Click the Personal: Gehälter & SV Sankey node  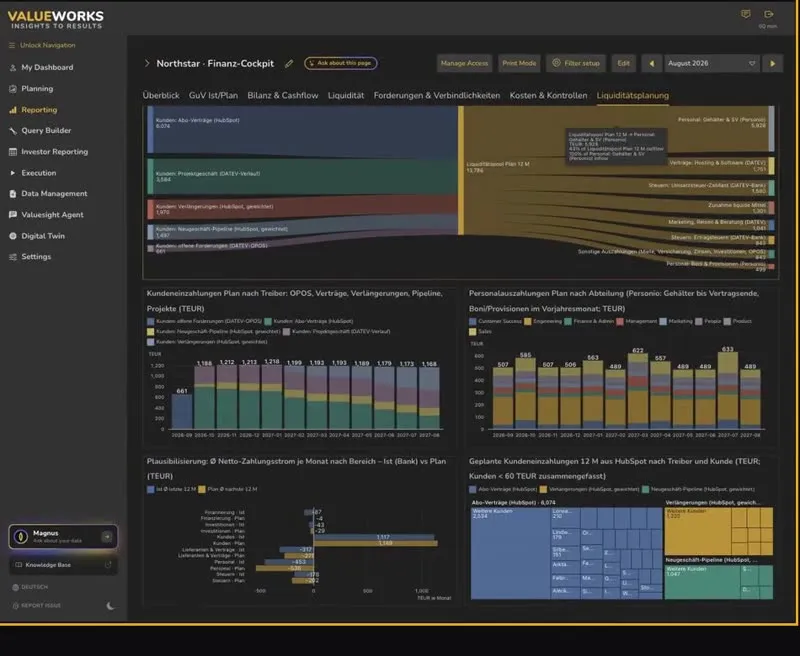(x=771, y=129)
